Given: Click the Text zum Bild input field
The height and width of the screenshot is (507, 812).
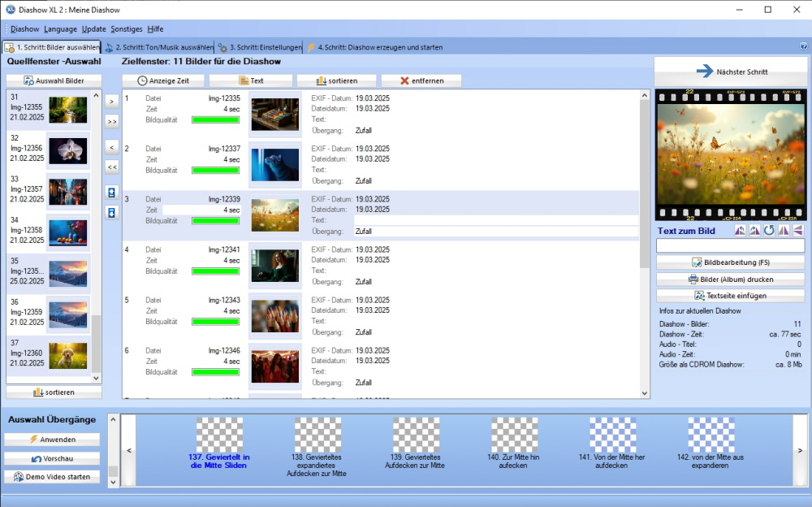Looking at the screenshot, I should (730, 246).
